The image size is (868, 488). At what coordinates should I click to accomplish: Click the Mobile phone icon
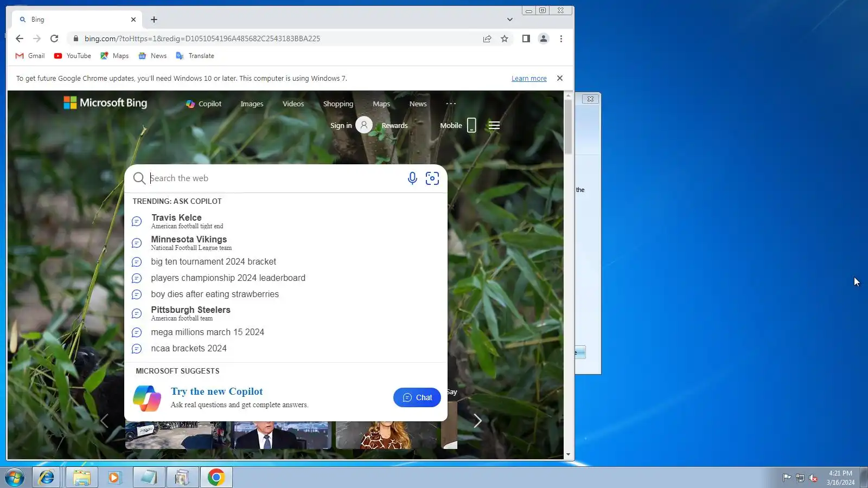pos(471,125)
